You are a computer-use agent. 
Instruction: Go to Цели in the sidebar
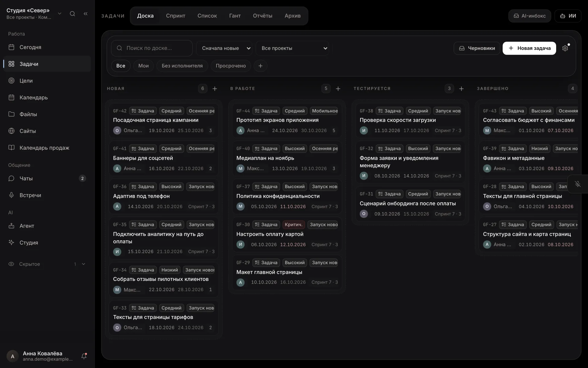[47, 81]
